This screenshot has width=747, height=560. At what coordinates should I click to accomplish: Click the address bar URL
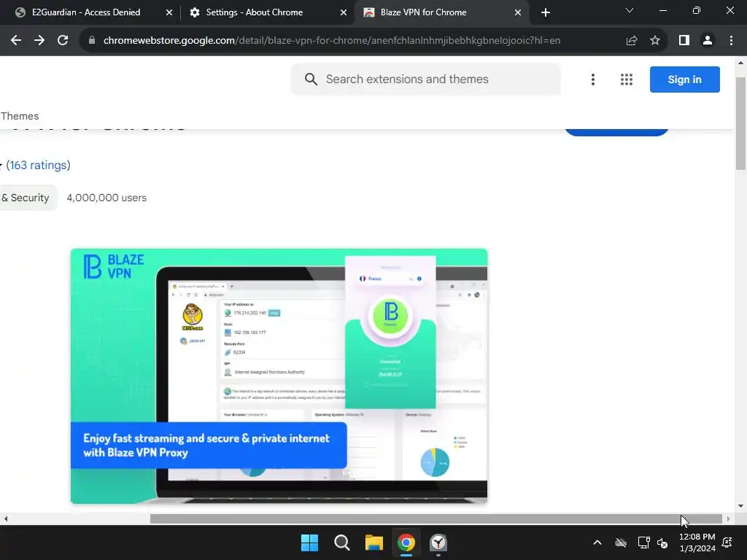coord(332,41)
